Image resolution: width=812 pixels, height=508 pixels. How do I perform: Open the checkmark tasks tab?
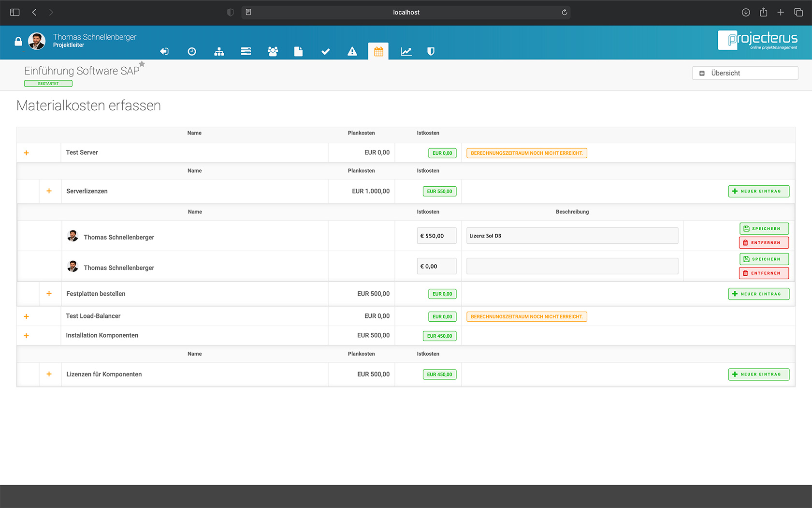(325, 51)
